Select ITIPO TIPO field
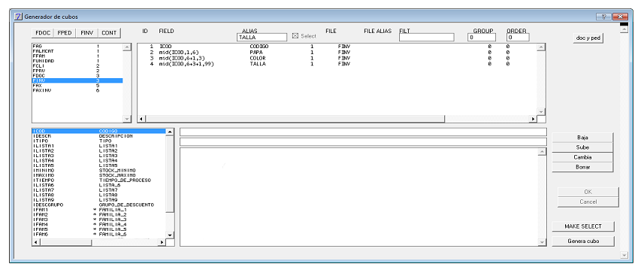The image size is (644, 273). coord(98,141)
